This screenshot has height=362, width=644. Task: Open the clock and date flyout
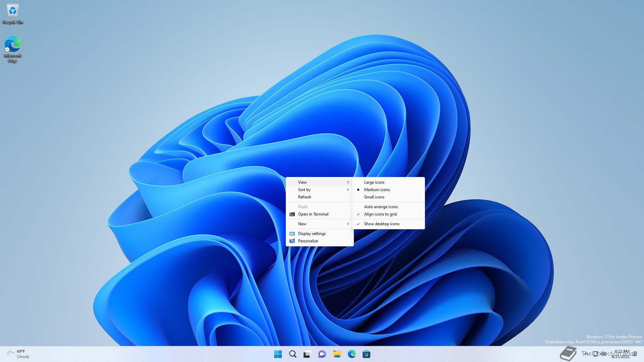(621, 354)
